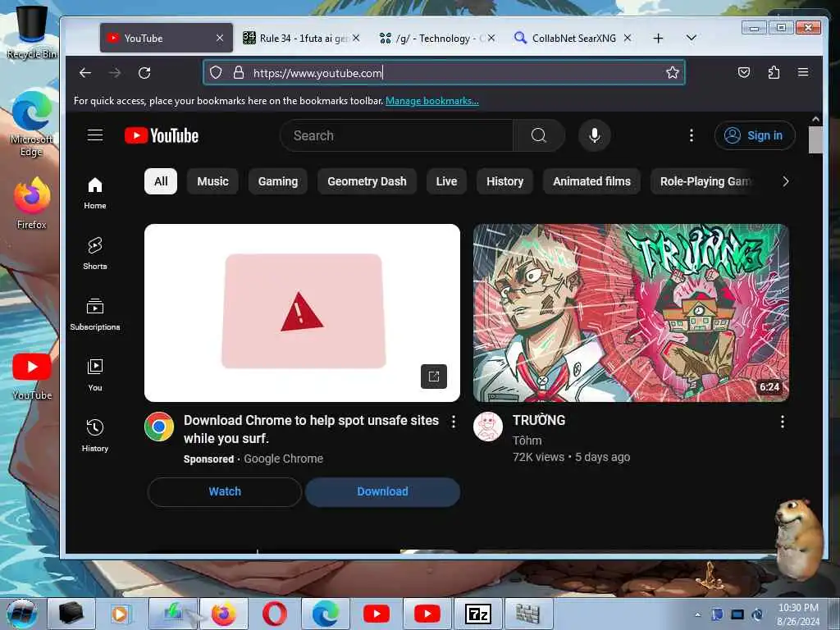Show hidden system tray icons arrow
Image resolution: width=840 pixels, height=630 pixels.
(x=697, y=614)
